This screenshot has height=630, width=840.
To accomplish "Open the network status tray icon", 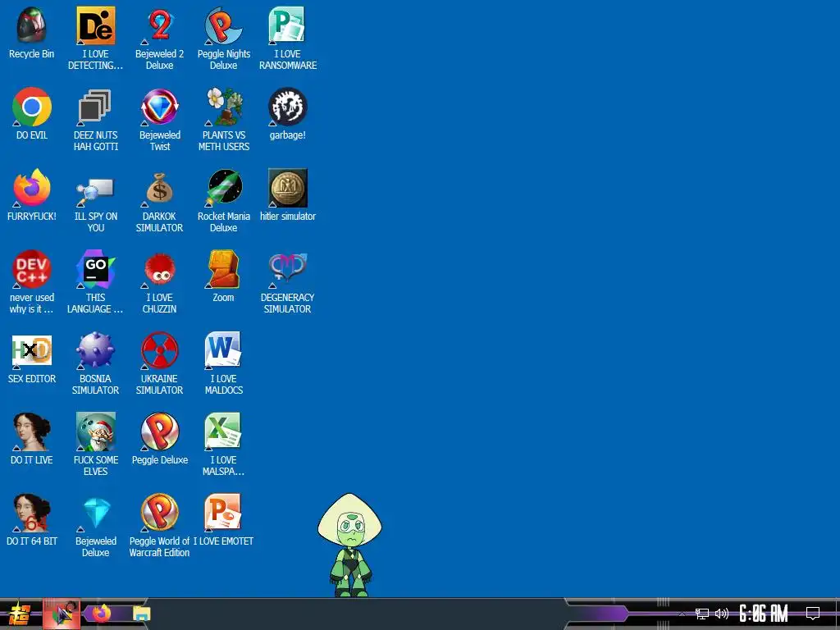I will (702, 614).
